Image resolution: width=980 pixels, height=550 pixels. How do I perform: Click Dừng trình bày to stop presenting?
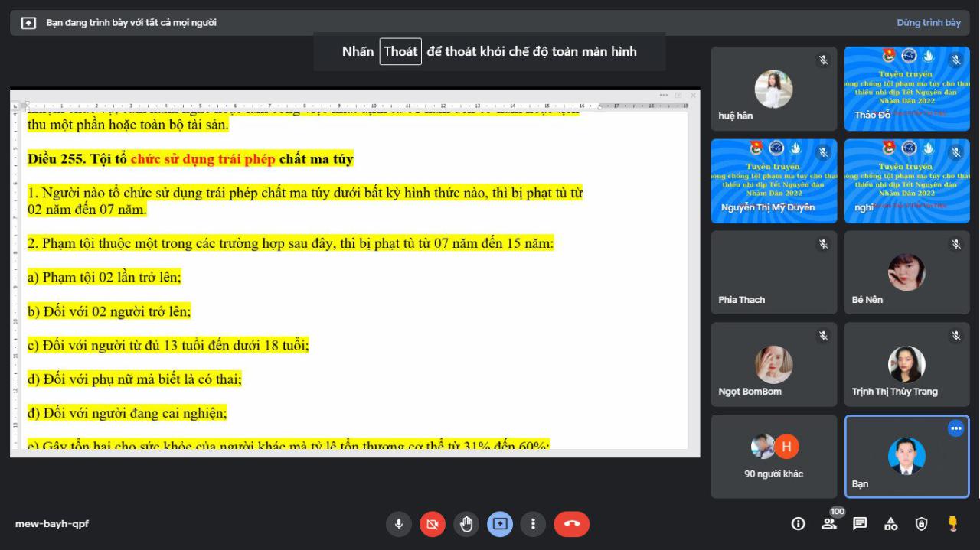click(928, 23)
